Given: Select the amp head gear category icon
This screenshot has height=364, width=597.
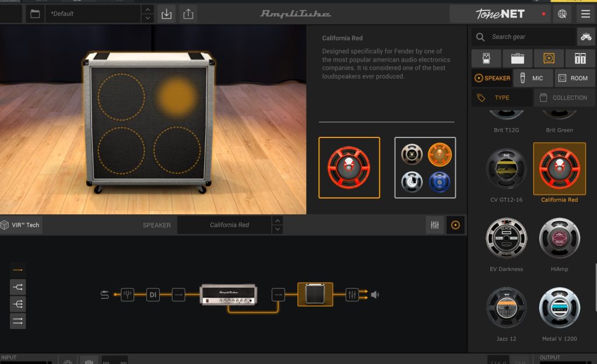Looking at the screenshot, I should click(518, 58).
